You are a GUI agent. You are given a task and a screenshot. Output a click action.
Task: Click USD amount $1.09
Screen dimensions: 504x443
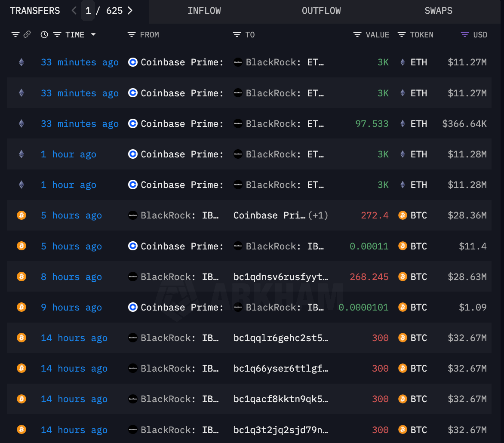point(473,308)
